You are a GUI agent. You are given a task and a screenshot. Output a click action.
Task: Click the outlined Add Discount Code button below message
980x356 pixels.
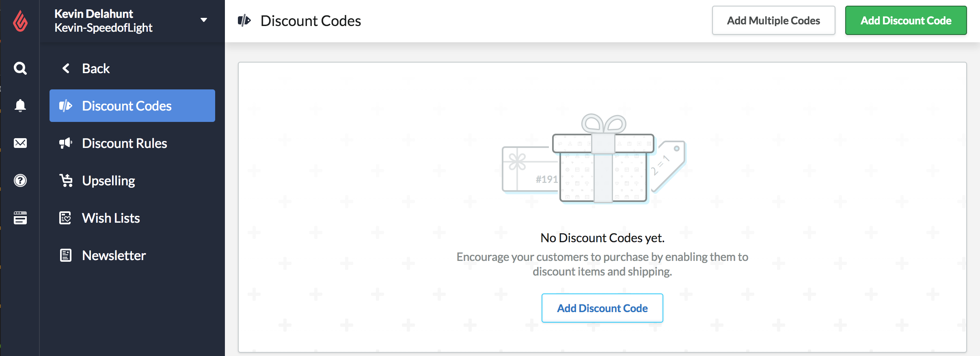tap(602, 308)
